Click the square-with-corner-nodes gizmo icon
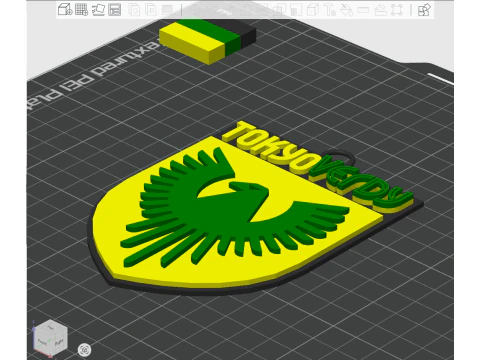The image size is (480, 360). tap(397, 10)
